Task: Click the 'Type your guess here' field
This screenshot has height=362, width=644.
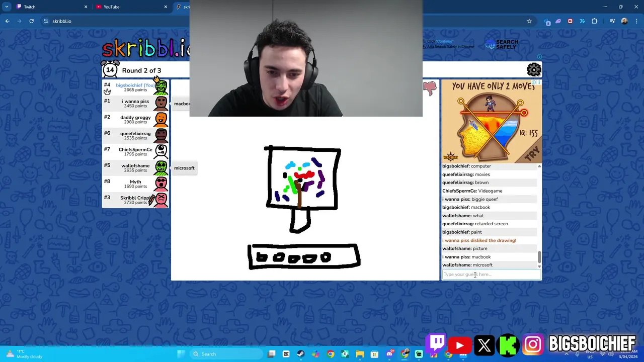Action: coord(491,275)
